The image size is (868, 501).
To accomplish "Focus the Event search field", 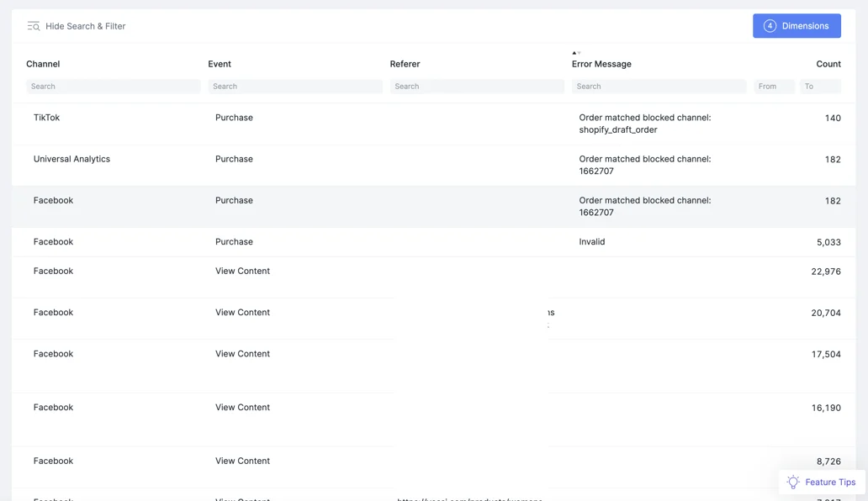I will [x=295, y=87].
